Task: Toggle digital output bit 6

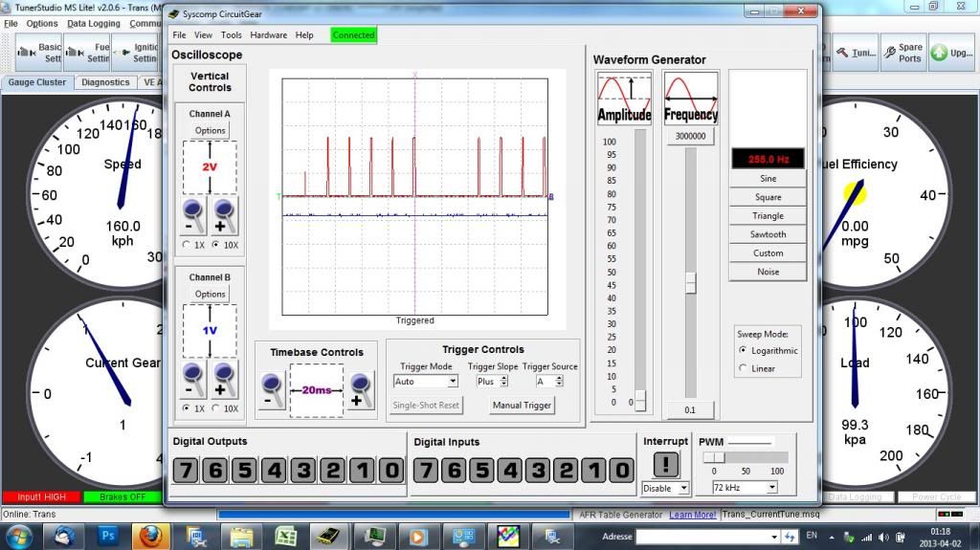Action: point(215,470)
